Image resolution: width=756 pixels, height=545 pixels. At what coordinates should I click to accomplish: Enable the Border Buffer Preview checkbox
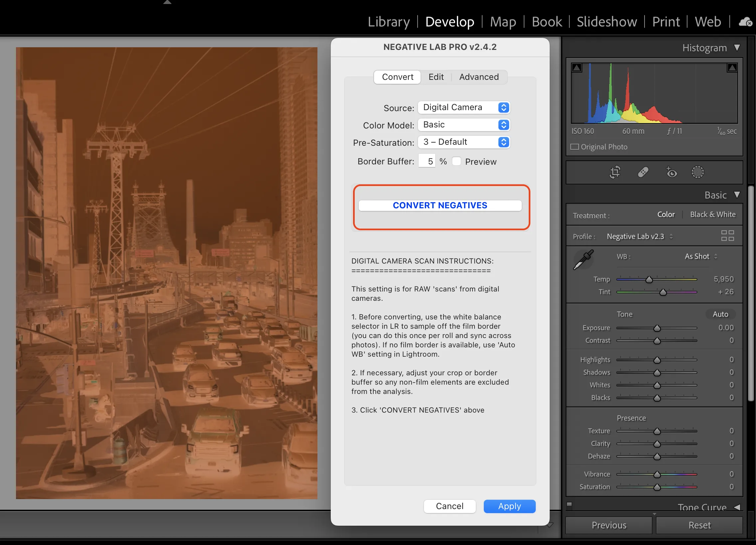(x=456, y=161)
